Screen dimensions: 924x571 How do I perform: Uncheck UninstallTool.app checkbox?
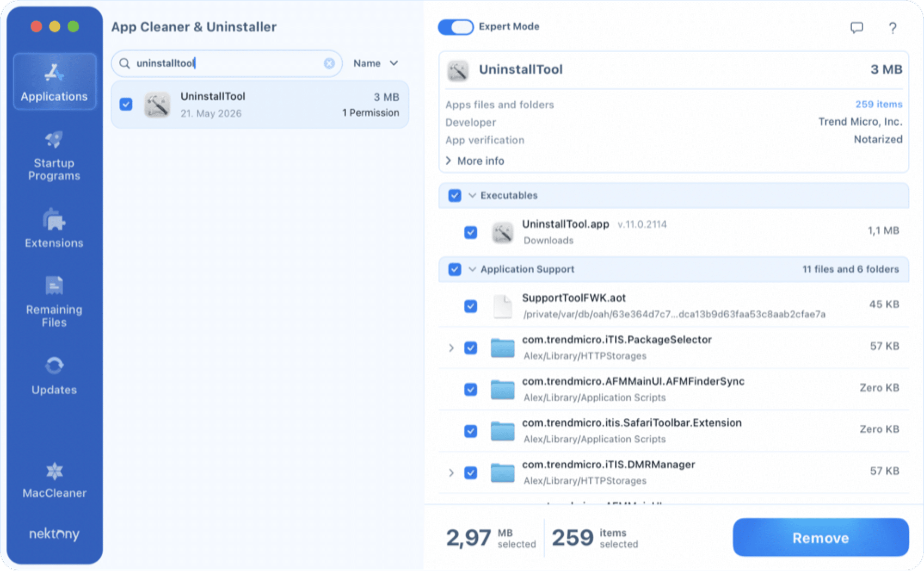tap(471, 232)
